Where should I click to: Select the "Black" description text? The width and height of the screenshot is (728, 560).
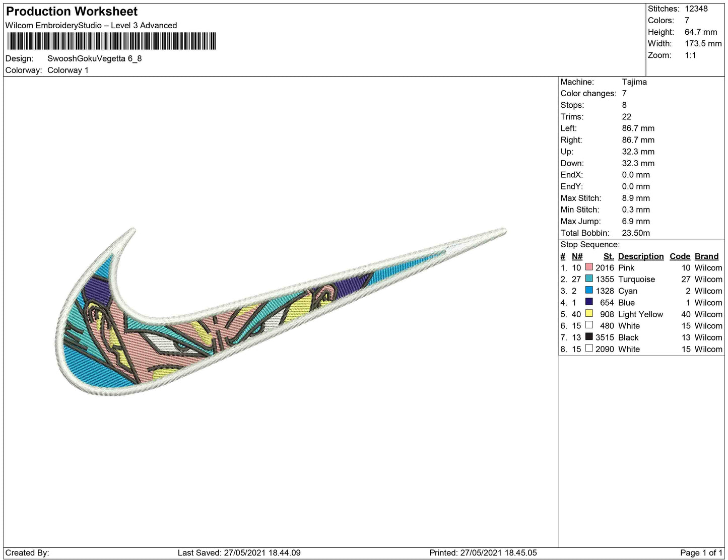(x=628, y=337)
